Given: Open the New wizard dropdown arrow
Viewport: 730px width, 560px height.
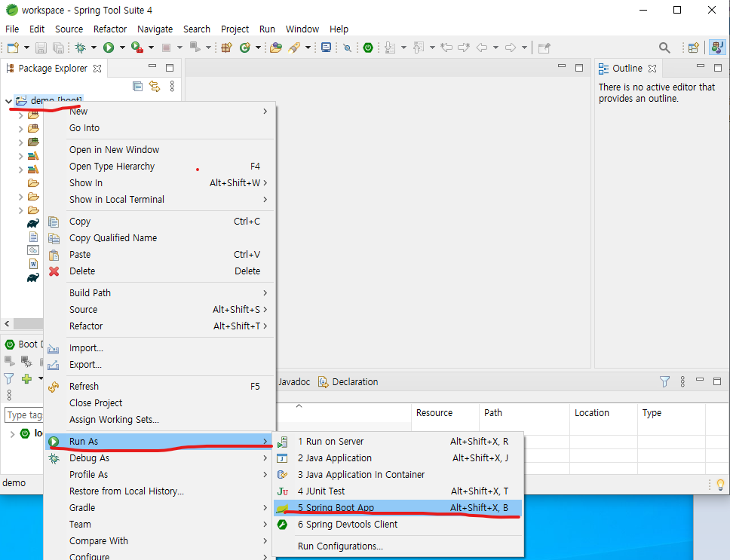Looking at the screenshot, I should pyautogui.click(x=26, y=47).
